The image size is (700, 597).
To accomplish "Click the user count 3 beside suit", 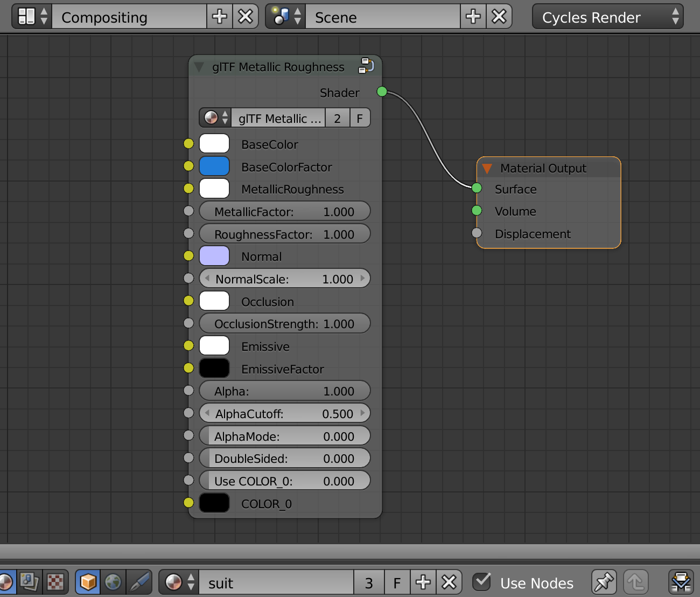I will point(369,582).
